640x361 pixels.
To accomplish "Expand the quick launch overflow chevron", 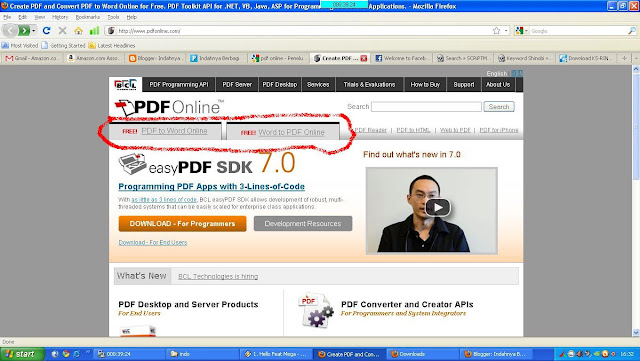I will [88, 352].
